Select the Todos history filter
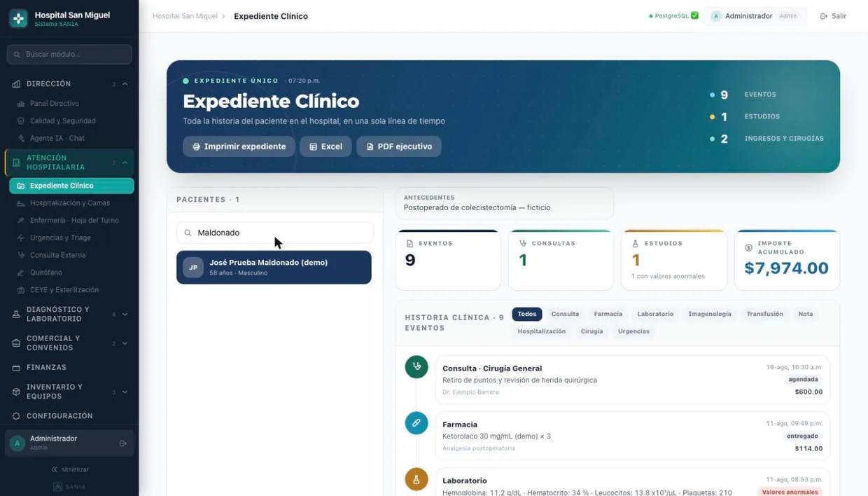 point(527,314)
